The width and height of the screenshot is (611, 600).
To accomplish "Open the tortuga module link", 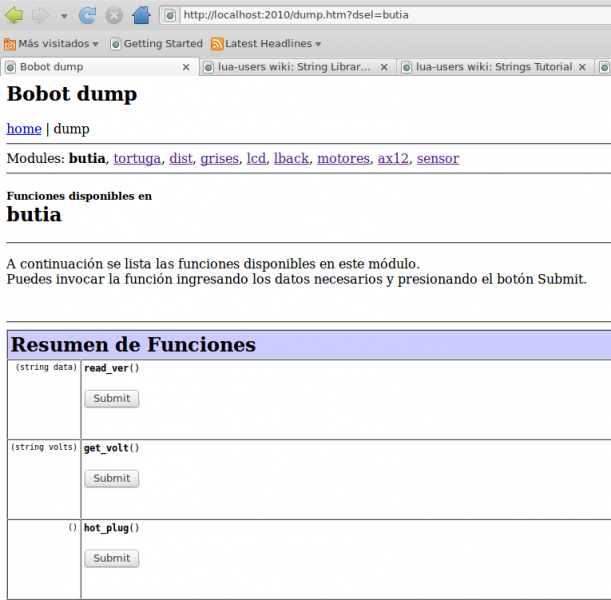I will (137, 158).
